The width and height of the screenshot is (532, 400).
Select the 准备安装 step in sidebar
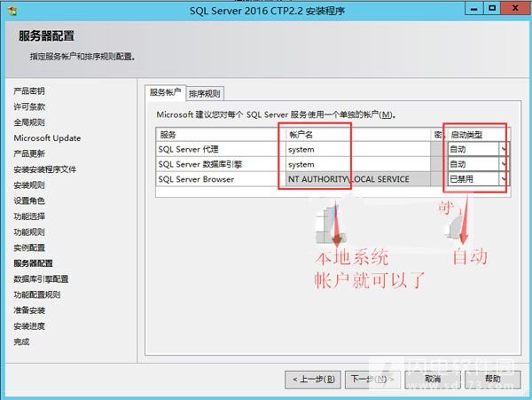coord(29,310)
